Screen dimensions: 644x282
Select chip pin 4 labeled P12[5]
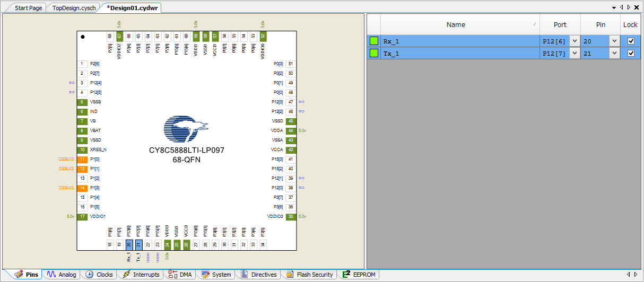82,92
